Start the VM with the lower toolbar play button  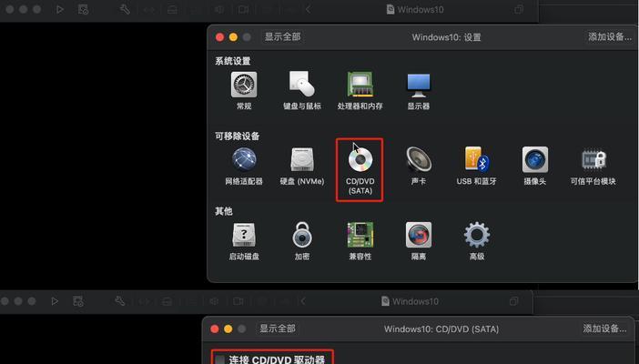point(55,301)
